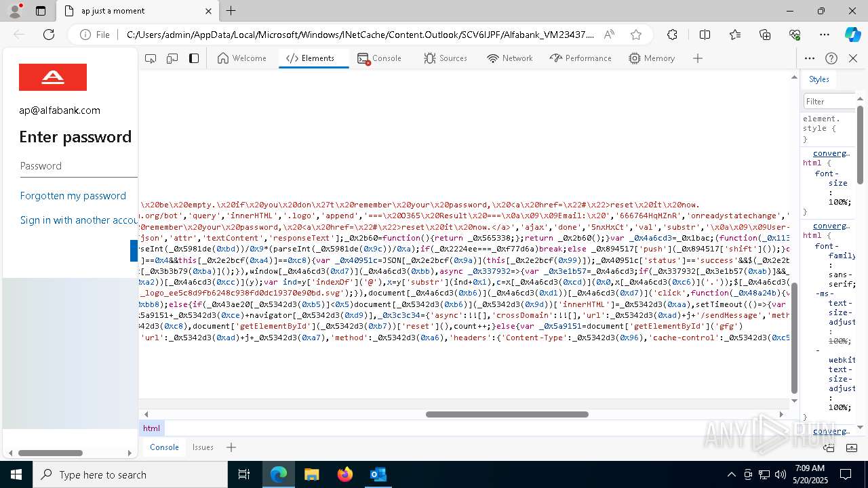Add more tools to DevTools
The width and height of the screenshot is (868, 488).
698,58
